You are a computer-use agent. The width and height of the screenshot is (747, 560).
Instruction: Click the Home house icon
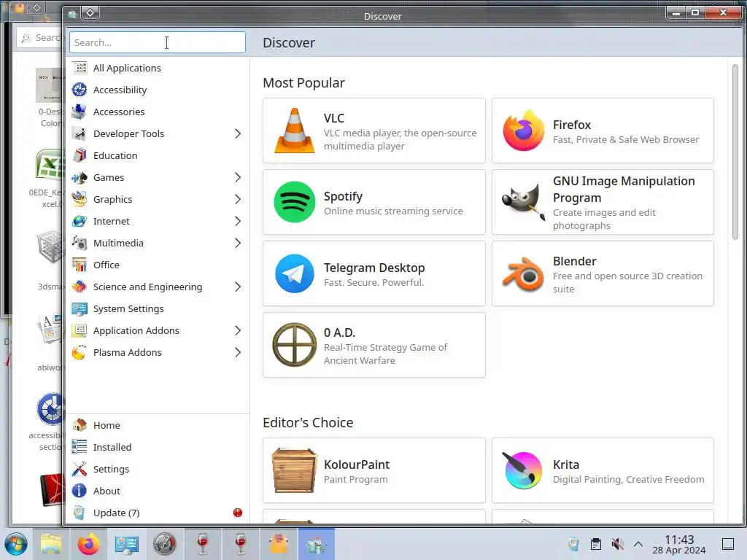80,425
